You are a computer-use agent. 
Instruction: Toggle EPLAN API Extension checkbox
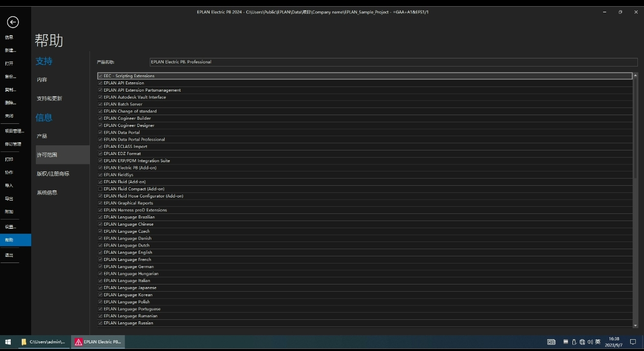(100, 83)
